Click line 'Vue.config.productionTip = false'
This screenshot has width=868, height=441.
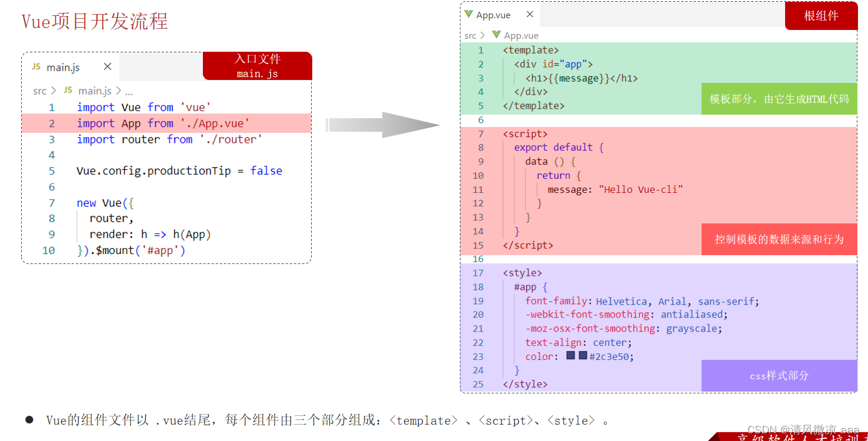click(179, 171)
